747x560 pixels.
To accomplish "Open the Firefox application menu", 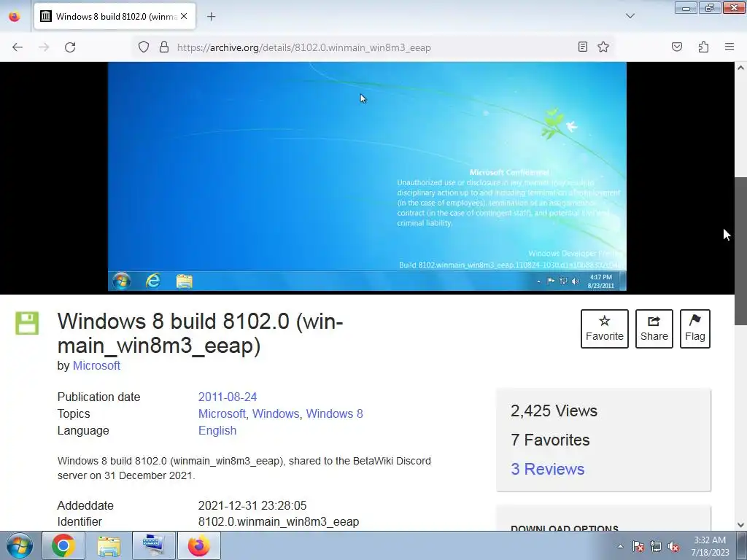I will click(729, 47).
